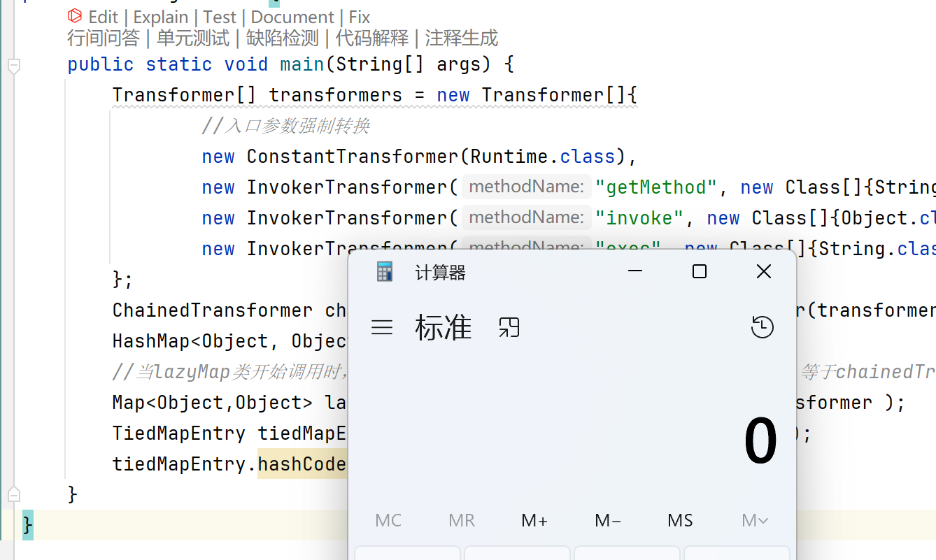Open the calculator history panel
Viewport: 936px width, 560px height.
click(x=762, y=327)
